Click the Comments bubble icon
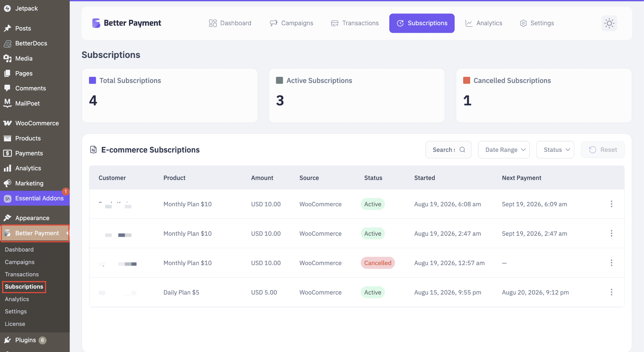 click(x=8, y=88)
